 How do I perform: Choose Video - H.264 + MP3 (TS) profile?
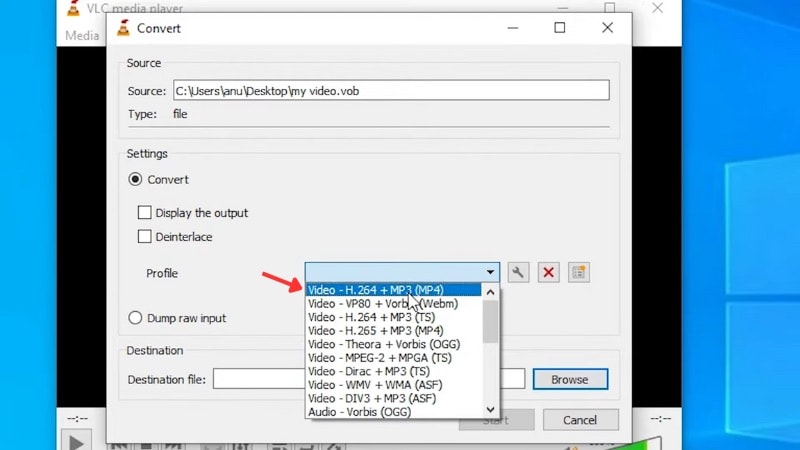[393, 317]
